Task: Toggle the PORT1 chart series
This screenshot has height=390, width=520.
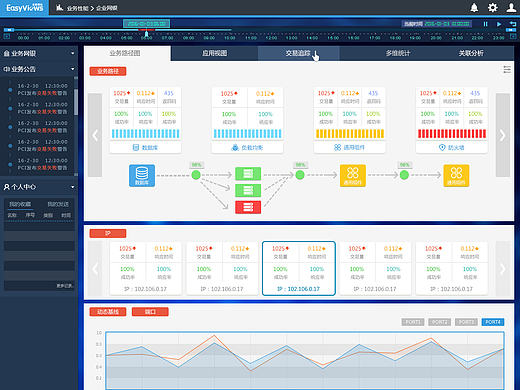Action: pyautogui.click(x=413, y=322)
